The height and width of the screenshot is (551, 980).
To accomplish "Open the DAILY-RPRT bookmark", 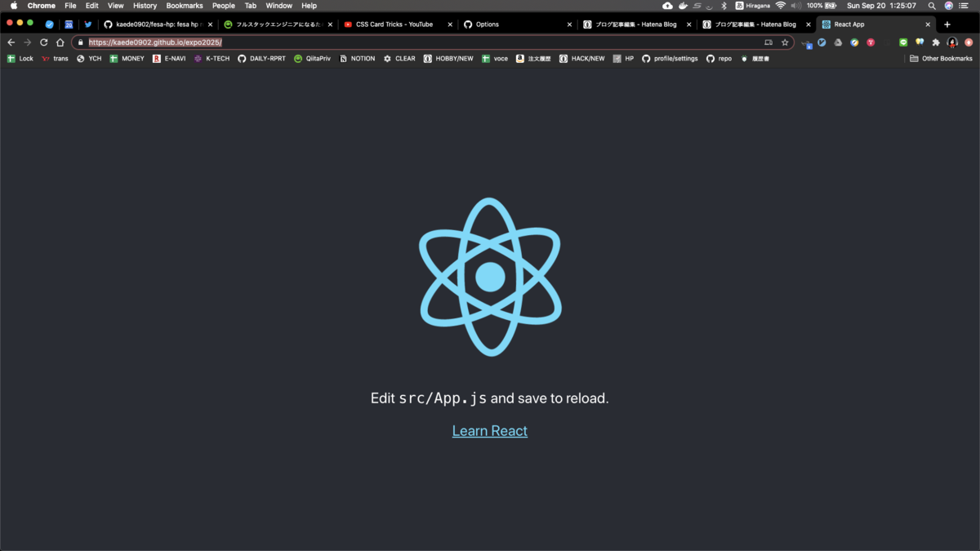I will [261, 59].
